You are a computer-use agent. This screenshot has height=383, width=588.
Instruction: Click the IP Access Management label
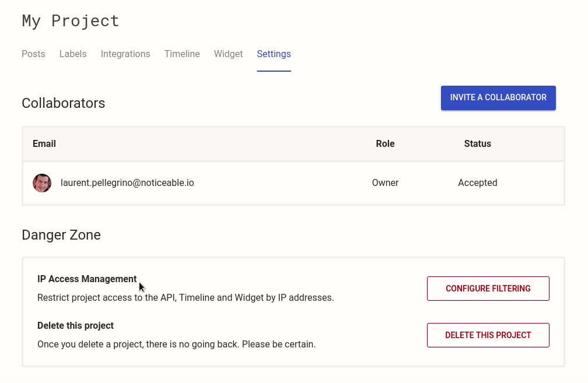click(87, 279)
